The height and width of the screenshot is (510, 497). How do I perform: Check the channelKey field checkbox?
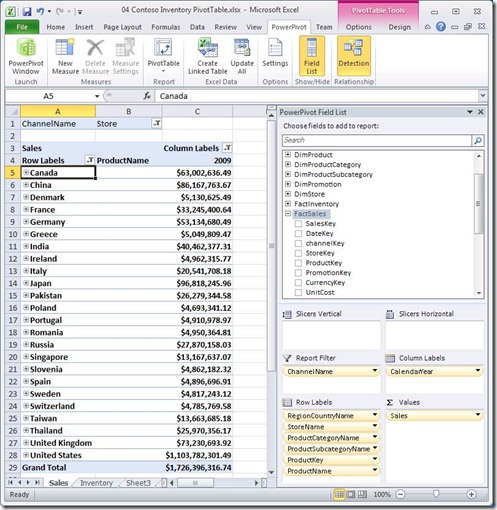(x=298, y=243)
